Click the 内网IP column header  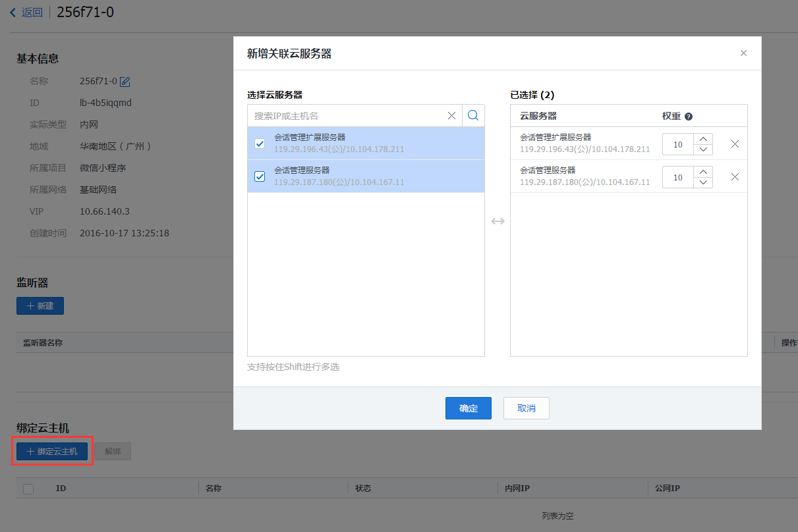click(x=517, y=489)
